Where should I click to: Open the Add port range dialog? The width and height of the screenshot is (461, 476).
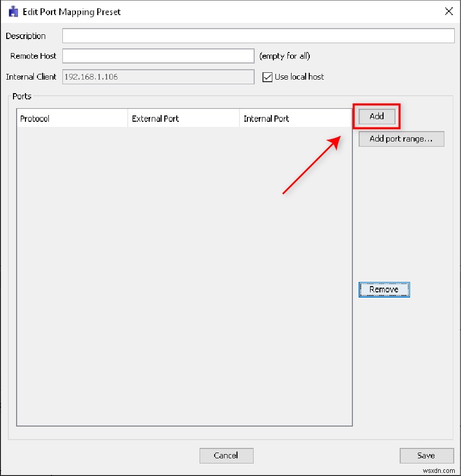(401, 139)
